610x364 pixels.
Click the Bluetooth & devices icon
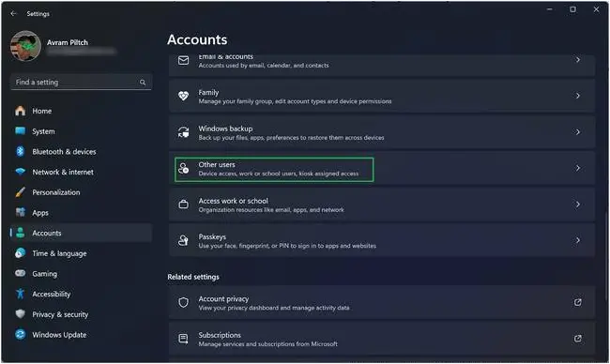(x=21, y=151)
